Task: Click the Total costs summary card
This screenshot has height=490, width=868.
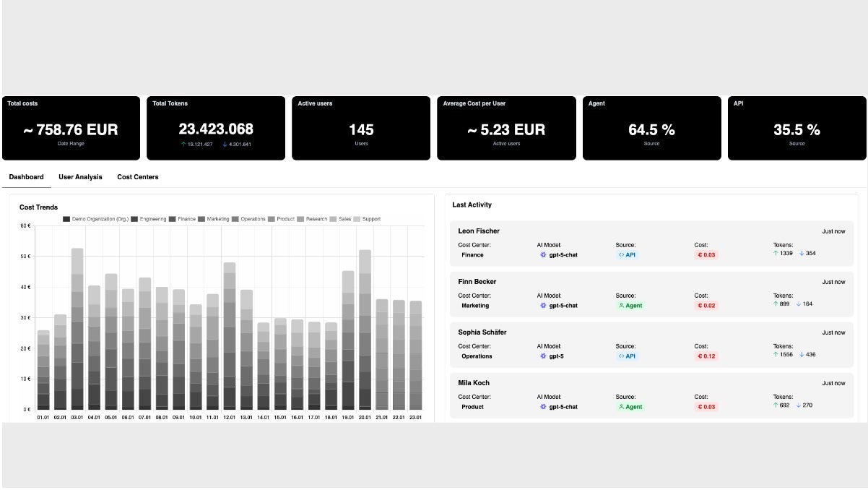Action: [71, 128]
